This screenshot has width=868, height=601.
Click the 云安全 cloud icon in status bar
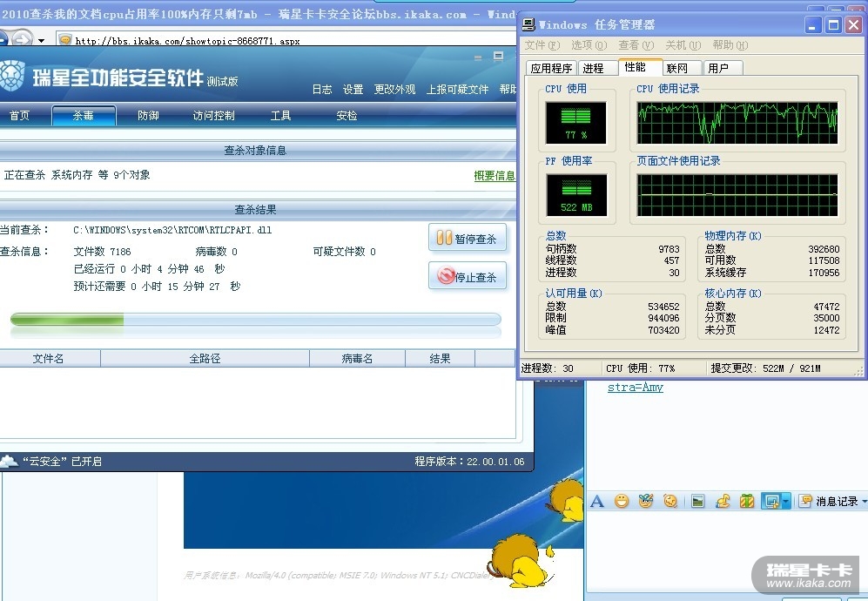pos(10,461)
